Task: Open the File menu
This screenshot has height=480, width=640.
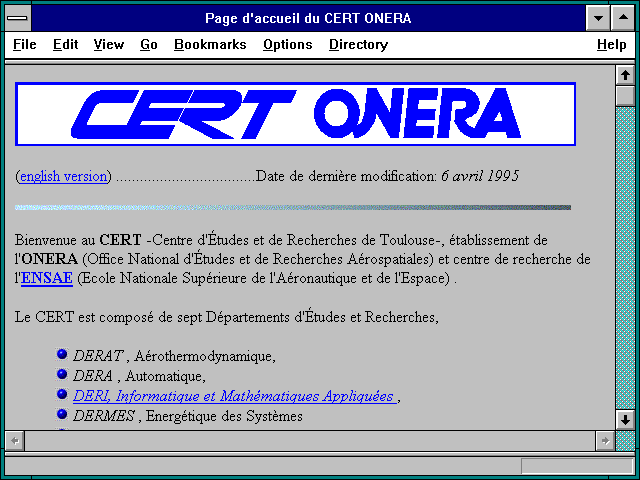Action: click(24, 44)
